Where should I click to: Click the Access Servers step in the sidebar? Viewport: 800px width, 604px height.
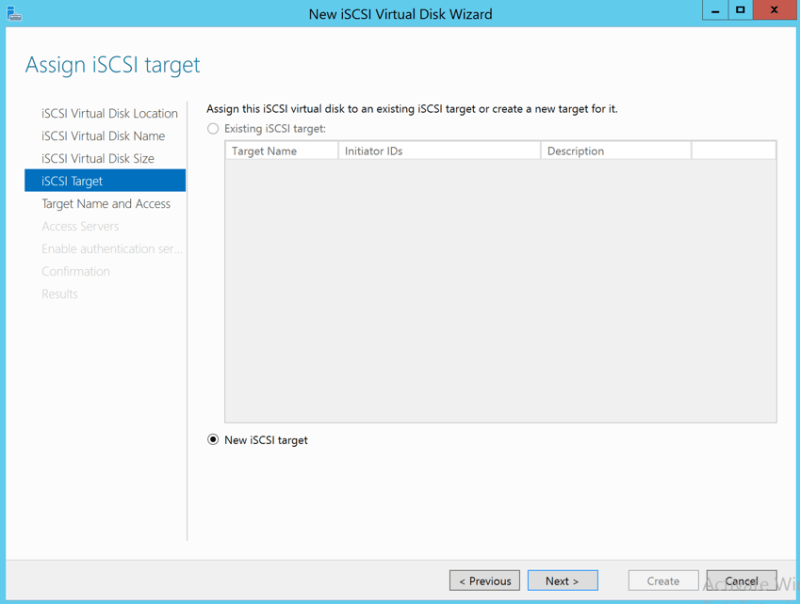[80, 227]
